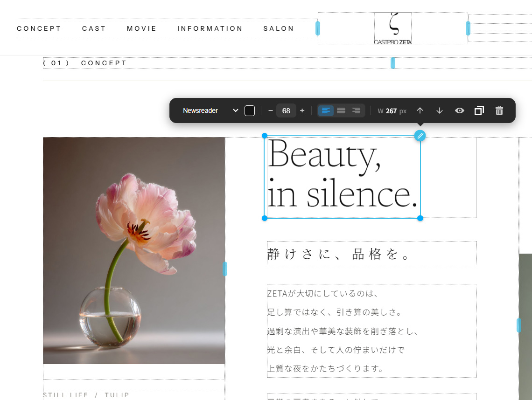Move the element down with the arrow
Screen dimensions: 532x400
click(x=440, y=110)
